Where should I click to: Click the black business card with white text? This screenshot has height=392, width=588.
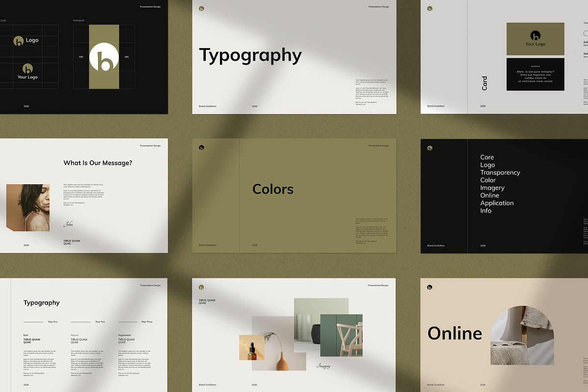coord(535,74)
